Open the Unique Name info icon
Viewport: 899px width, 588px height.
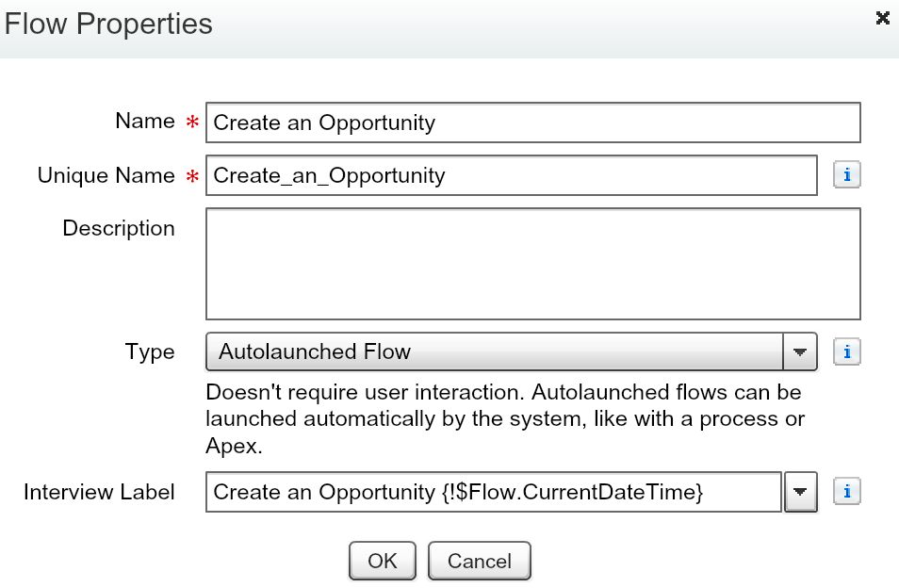pyautogui.click(x=847, y=174)
